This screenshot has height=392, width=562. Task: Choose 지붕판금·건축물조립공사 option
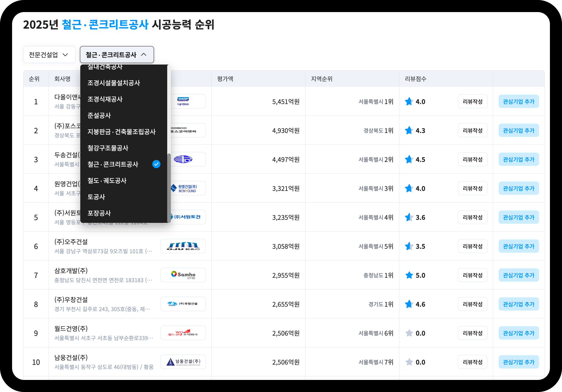click(124, 132)
